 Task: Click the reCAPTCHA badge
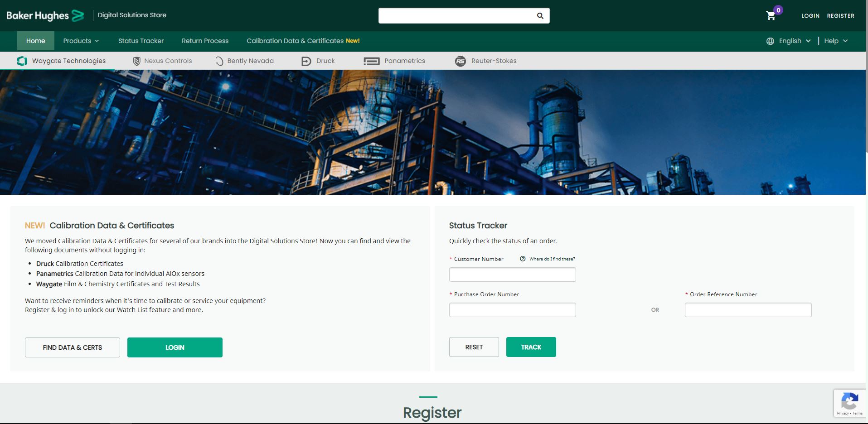[850, 403]
